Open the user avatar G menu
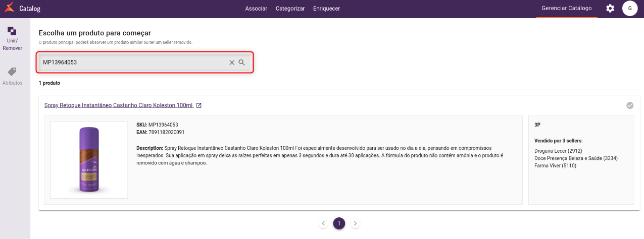The width and height of the screenshot is (644, 239). tap(630, 9)
